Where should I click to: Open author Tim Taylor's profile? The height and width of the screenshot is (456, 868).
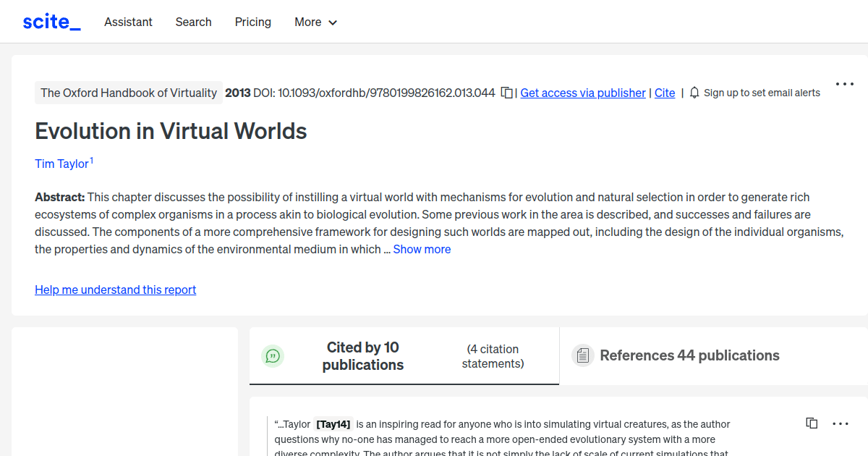[61, 164]
